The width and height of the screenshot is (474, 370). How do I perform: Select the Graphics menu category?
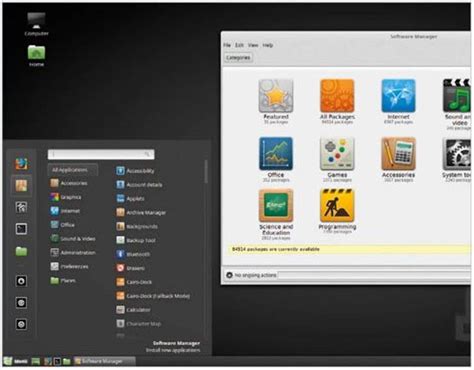pyautogui.click(x=66, y=197)
